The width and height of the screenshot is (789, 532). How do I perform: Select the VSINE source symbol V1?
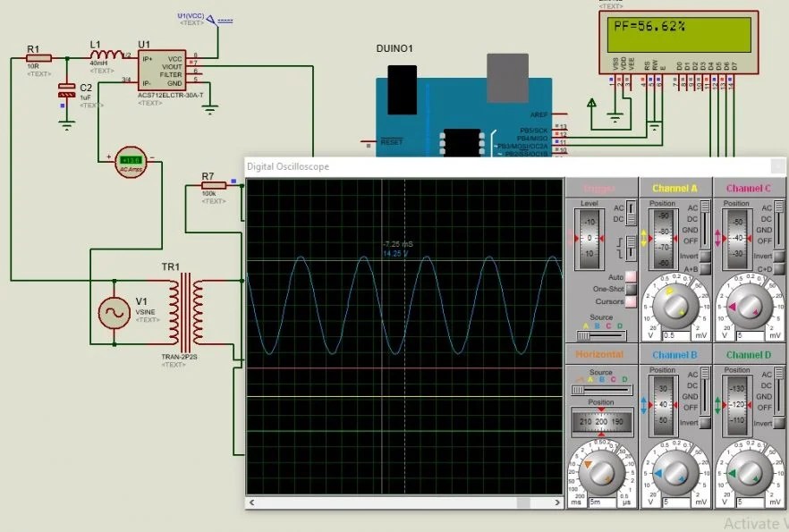pos(115,311)
